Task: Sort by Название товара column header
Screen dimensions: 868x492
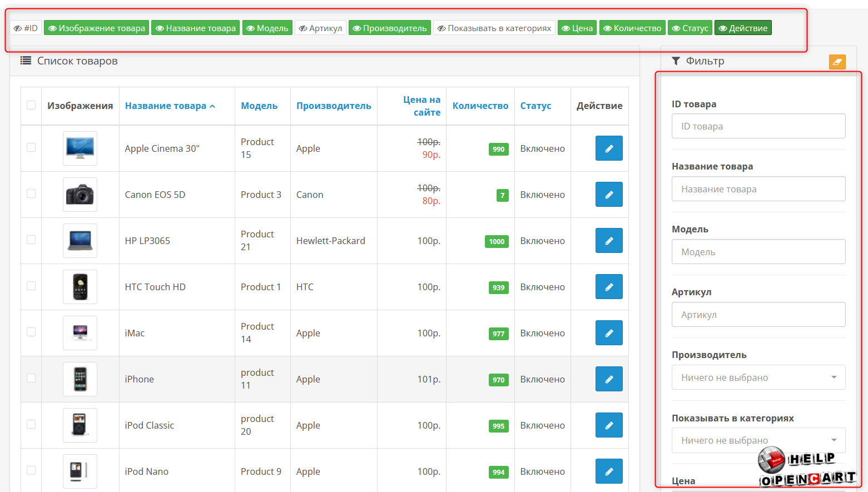Action: pos(166,106)
